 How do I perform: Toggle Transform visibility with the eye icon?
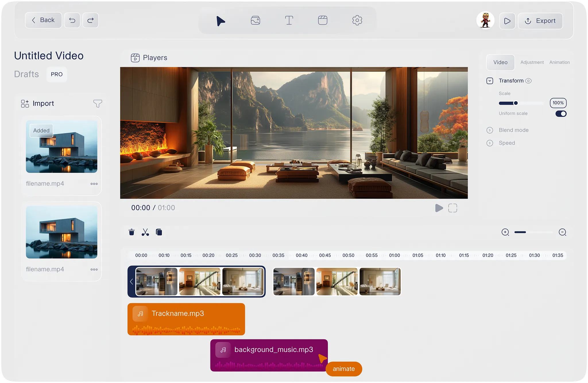tap(529, 81)
